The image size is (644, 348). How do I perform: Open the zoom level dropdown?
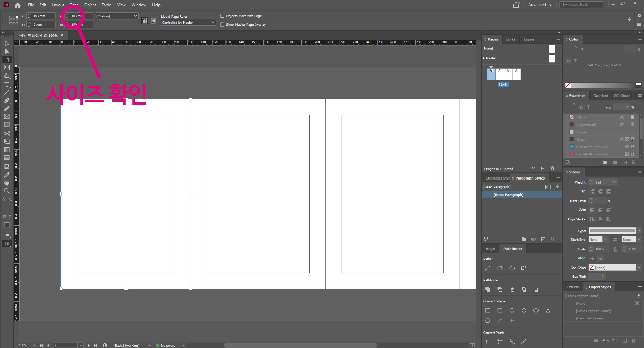[x=34, y=345]
